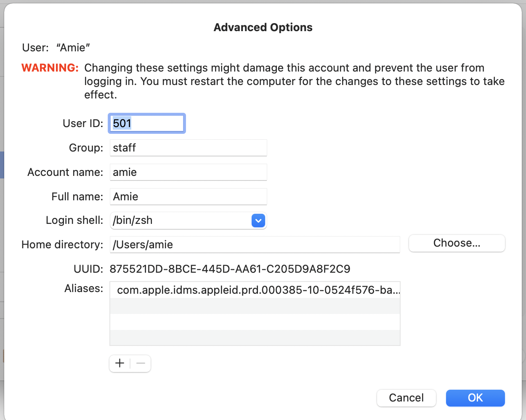Click the minus button below Aliases
The image size is (526, 420).
point(141,364)
